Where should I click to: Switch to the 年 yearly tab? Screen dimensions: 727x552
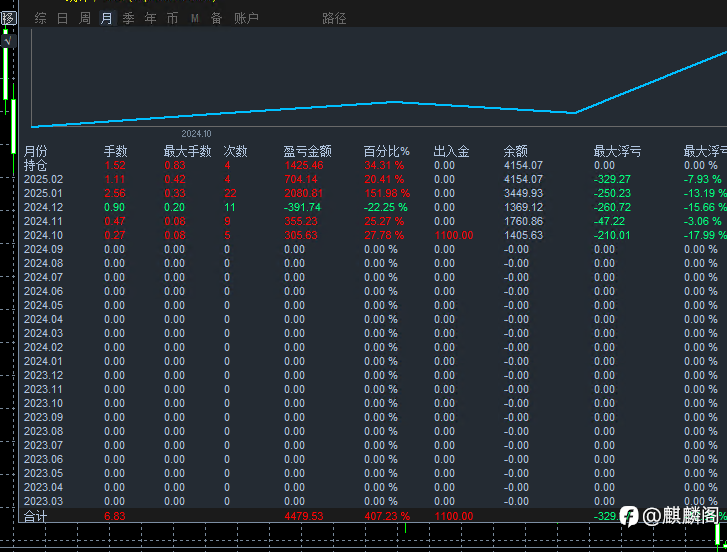150,18
